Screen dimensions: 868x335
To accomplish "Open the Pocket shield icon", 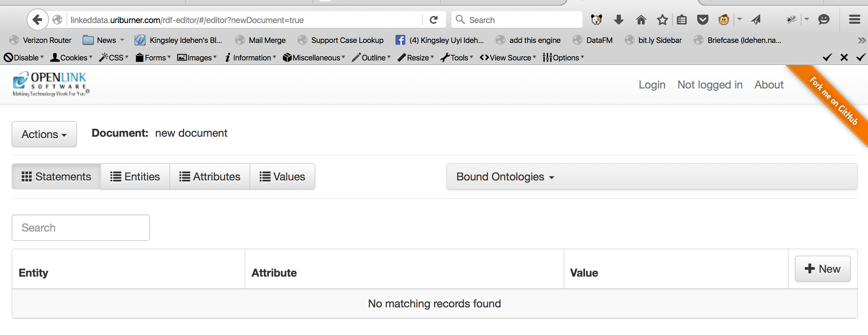I will 702,20.
